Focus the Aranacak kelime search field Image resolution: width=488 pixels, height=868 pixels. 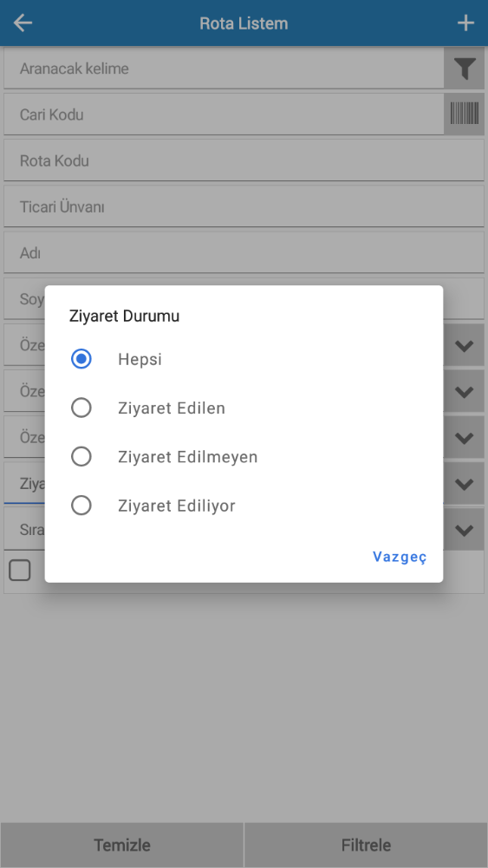pyautogui.click(x=224, y=69)
